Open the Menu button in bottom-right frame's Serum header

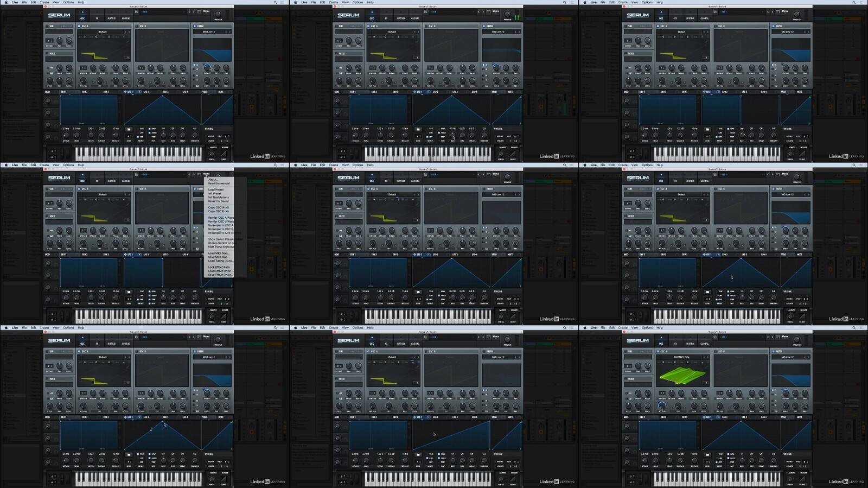click(x=785, y=337)
